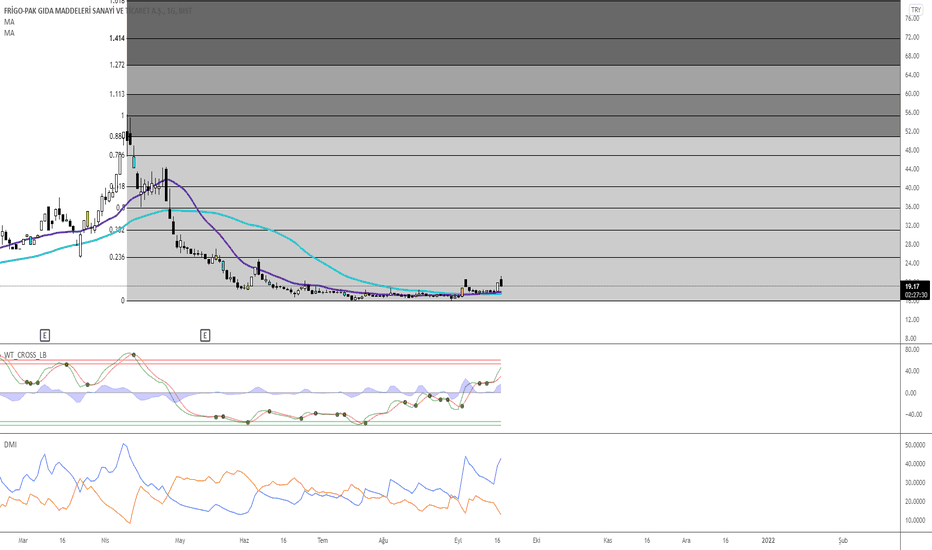
Task: Click the 30.0000 value on DMI scale
Action: 915,483
